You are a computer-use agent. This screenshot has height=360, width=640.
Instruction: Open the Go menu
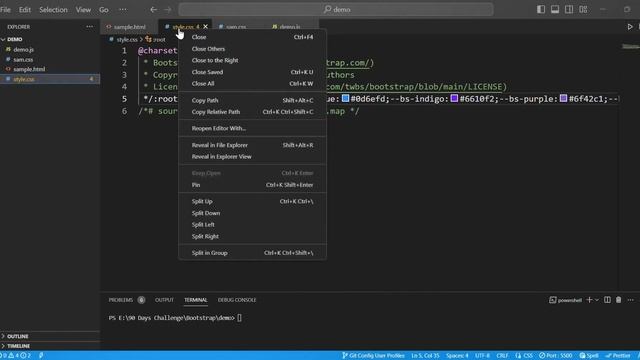(104, 9)
